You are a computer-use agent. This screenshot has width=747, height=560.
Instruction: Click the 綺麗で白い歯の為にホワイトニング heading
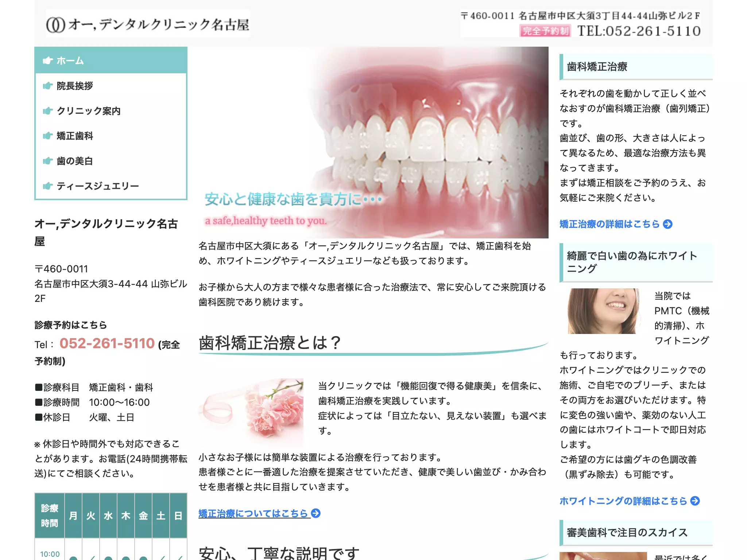[636, 262]
